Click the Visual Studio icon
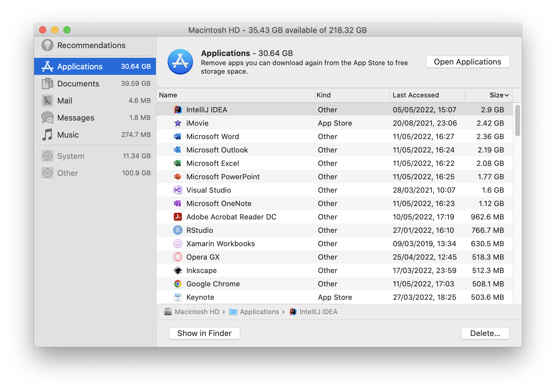556x392 pixels. [178, 190]
